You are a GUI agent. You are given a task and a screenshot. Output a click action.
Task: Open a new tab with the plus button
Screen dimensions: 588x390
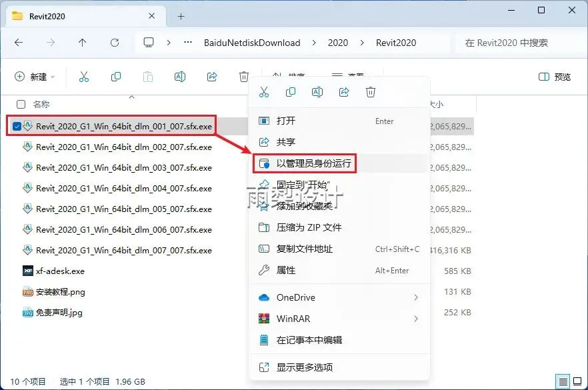[181, 17]
